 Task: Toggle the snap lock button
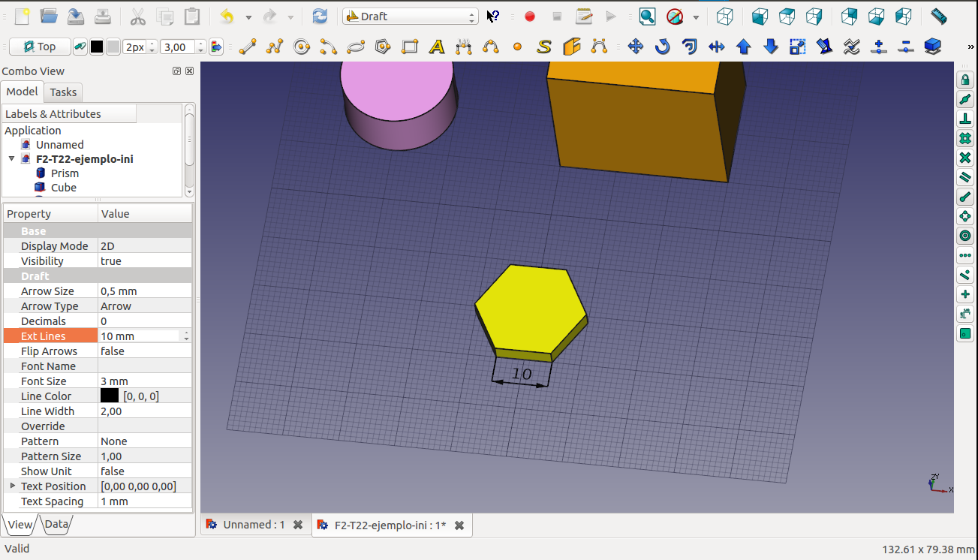[x=965, y=80]
